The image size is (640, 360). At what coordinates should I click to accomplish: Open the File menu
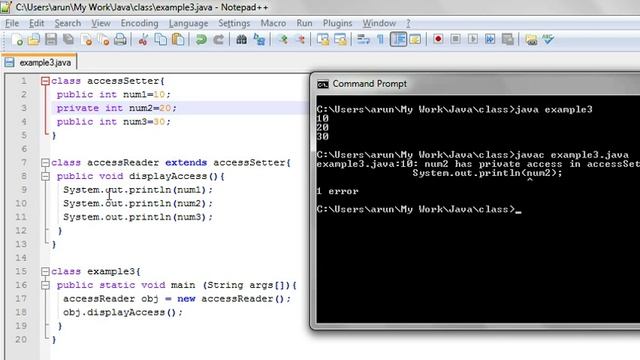(12, 23)
